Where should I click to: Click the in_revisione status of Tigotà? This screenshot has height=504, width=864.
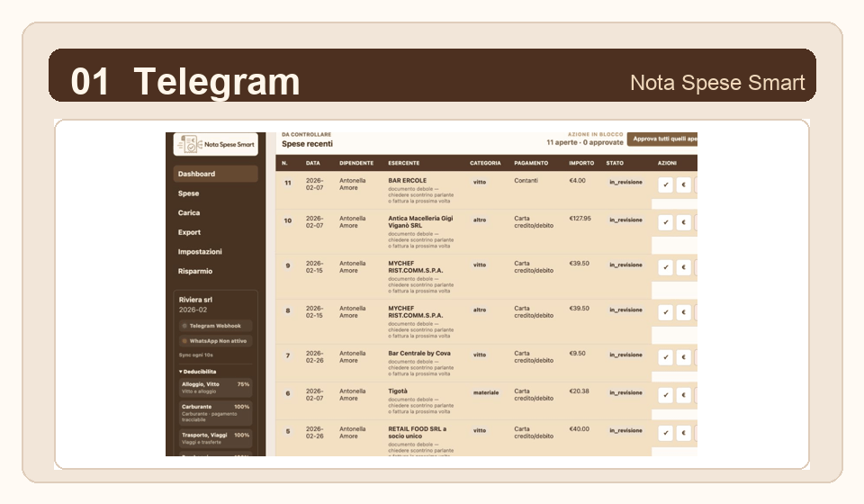626,392
